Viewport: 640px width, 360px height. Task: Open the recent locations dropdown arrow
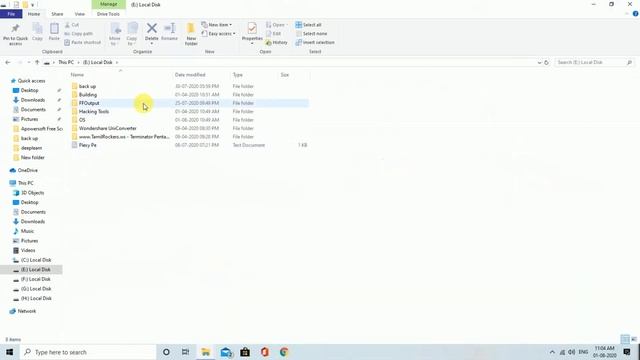coord(29,62)
